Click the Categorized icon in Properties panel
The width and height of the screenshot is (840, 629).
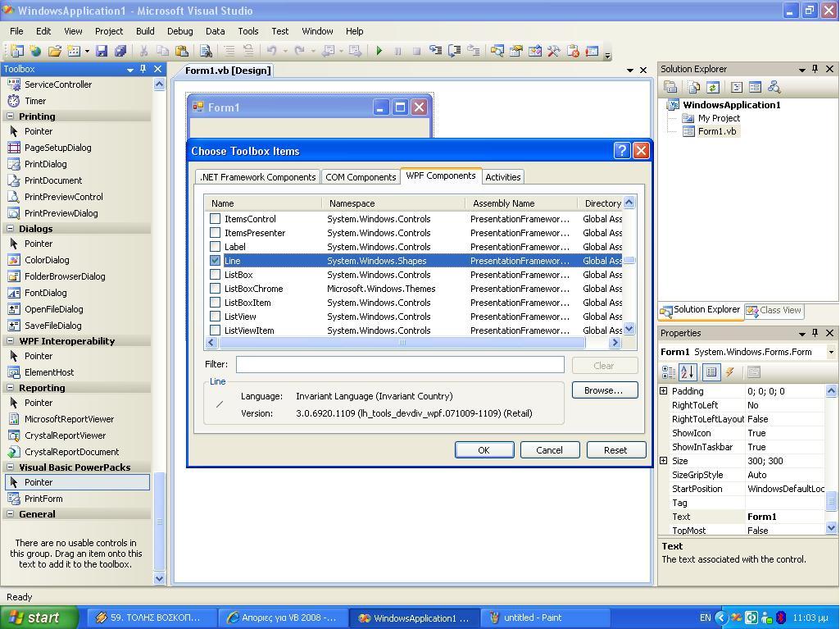(x=669, y=371)
